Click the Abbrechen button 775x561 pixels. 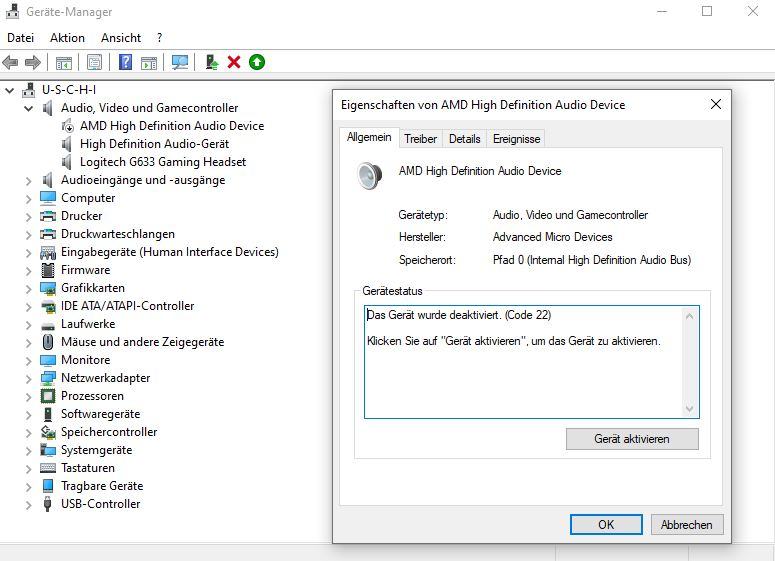(687, 524)
